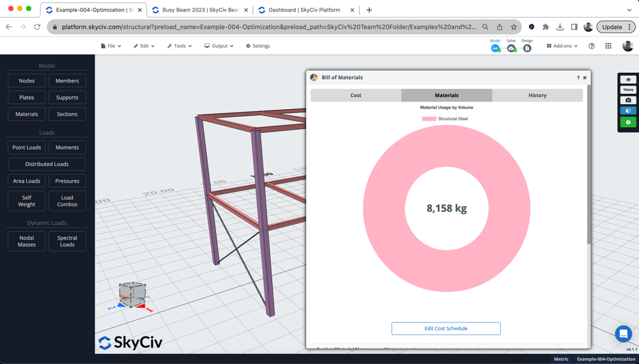
Task: Open Bill of Materials help question mark
Action: point(578,77)
